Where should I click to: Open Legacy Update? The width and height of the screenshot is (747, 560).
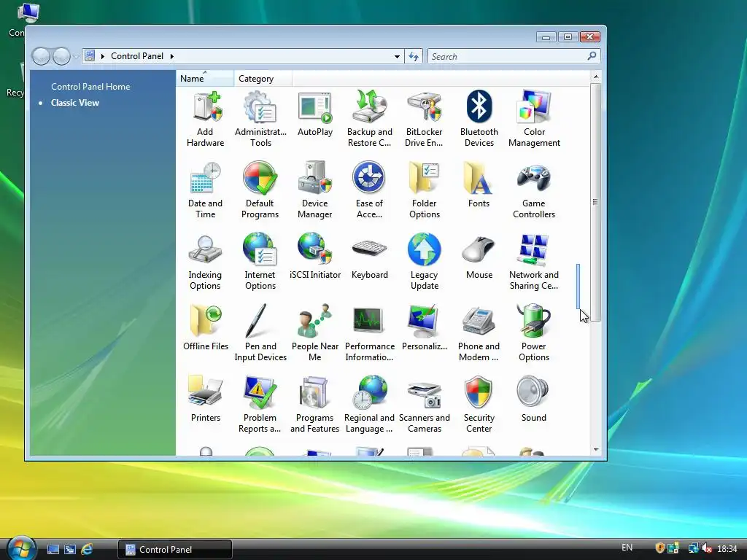click(424, 262)
